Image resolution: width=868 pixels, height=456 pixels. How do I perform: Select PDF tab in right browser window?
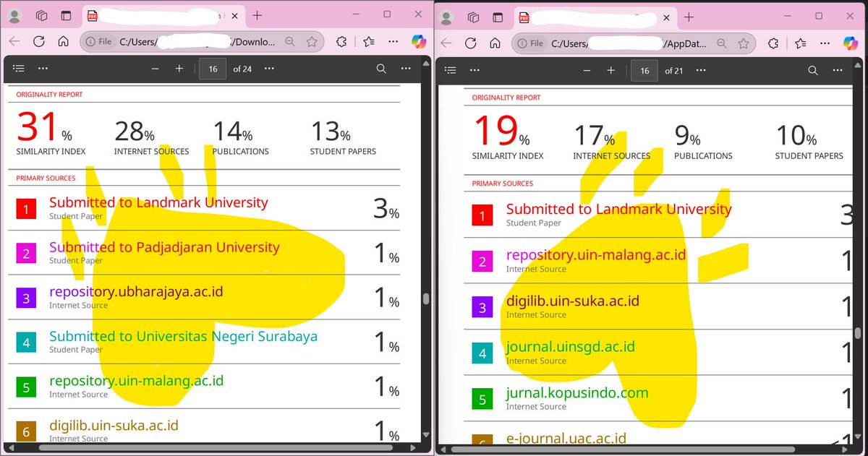[x=595, y=17]
